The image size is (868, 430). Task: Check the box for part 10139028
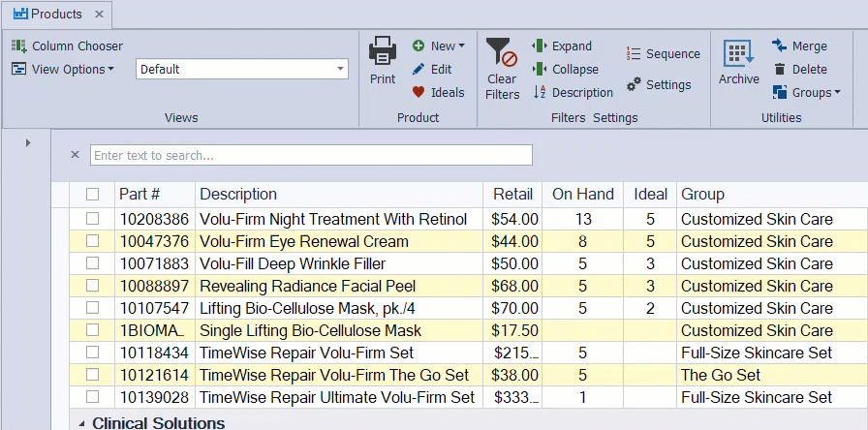[x=92, y=397]
